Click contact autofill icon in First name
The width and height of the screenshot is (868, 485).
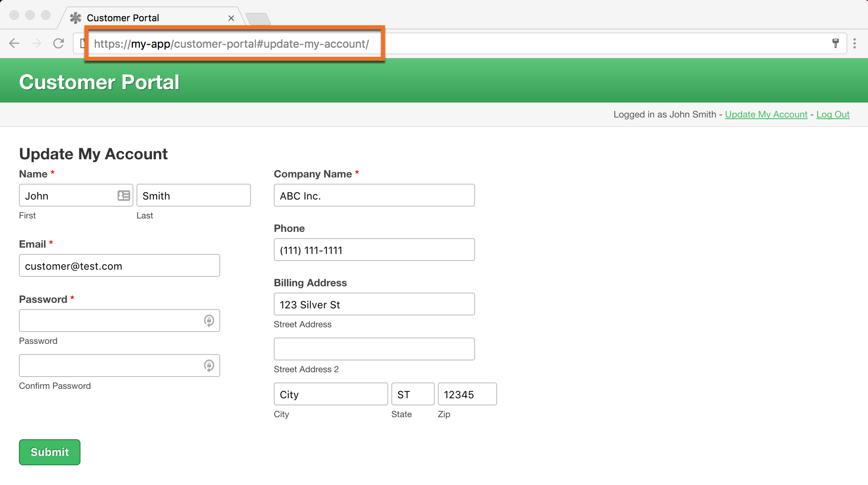pos(123,196)
